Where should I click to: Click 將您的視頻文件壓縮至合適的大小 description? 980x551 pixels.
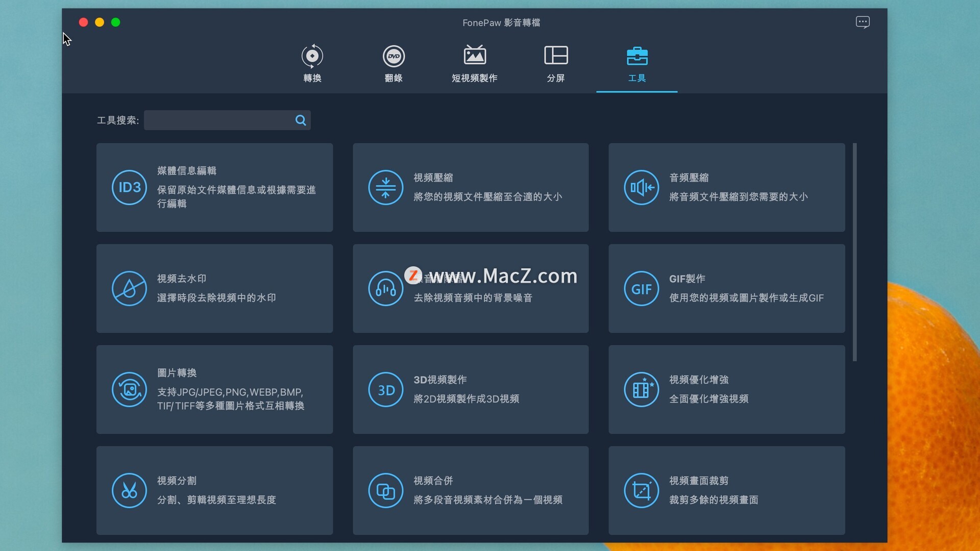[488, 196]
